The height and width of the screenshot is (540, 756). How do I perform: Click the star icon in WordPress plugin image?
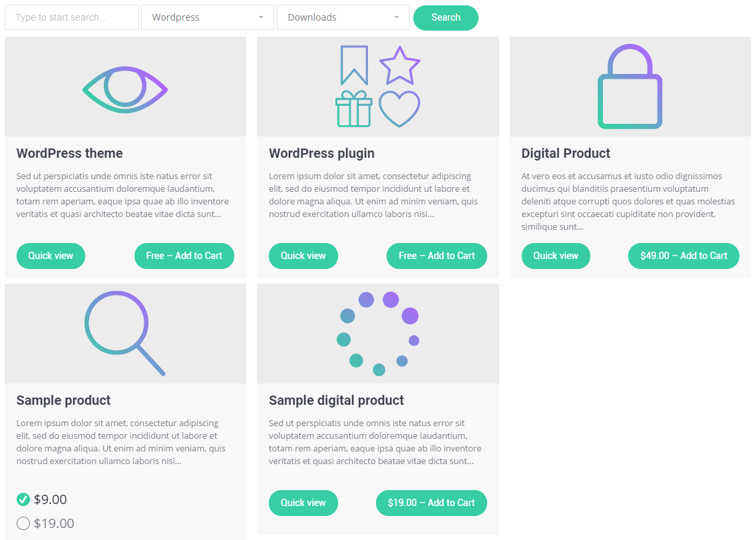tap(400, 66)
